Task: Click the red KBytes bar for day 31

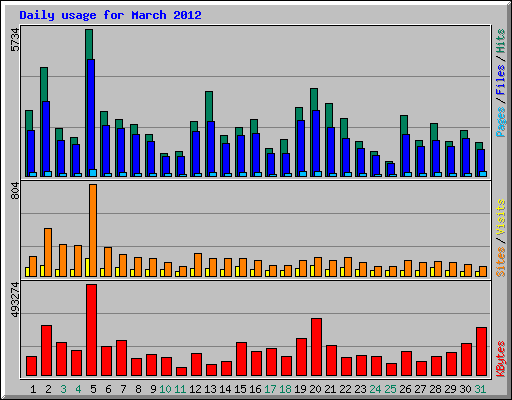Action: tap(482, 352)
